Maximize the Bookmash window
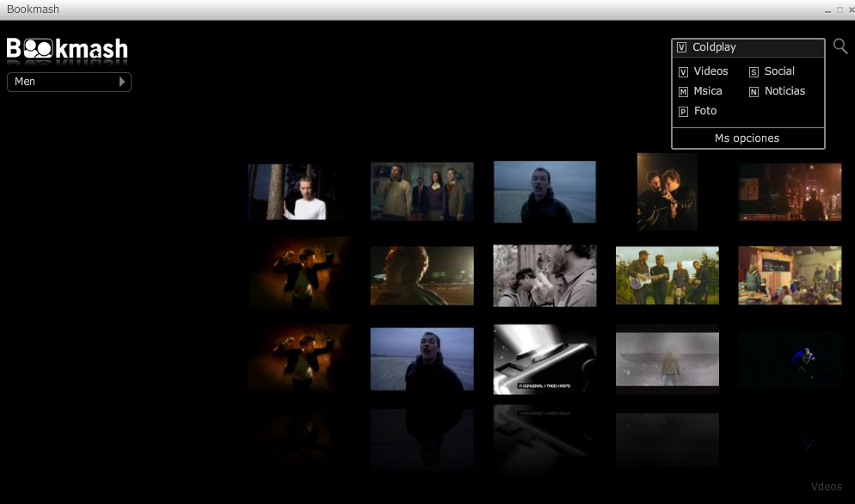The height and width of the screenshot is (504, 855). pos(840,9)
